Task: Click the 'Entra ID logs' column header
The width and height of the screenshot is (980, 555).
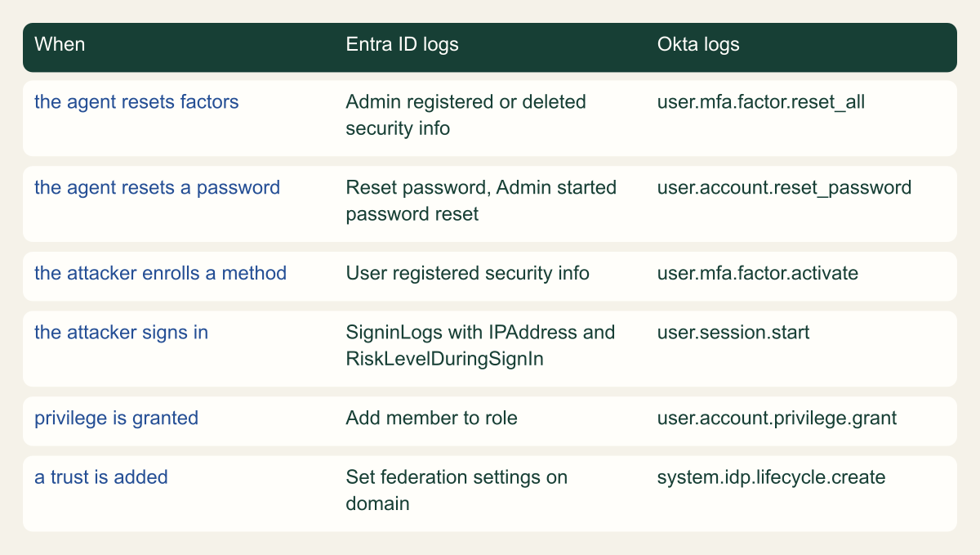Action: click(402, 44)
